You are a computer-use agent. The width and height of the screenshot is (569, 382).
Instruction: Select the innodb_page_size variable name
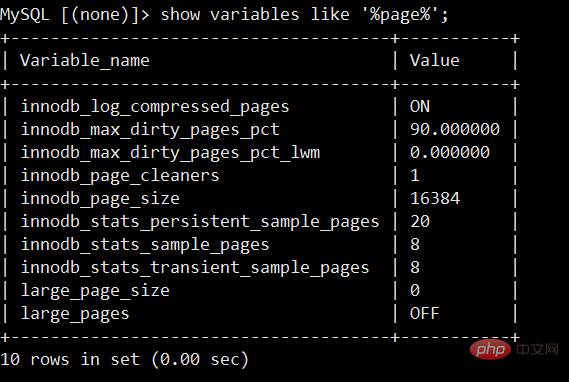pyautogui.click(x=100, y=199)
